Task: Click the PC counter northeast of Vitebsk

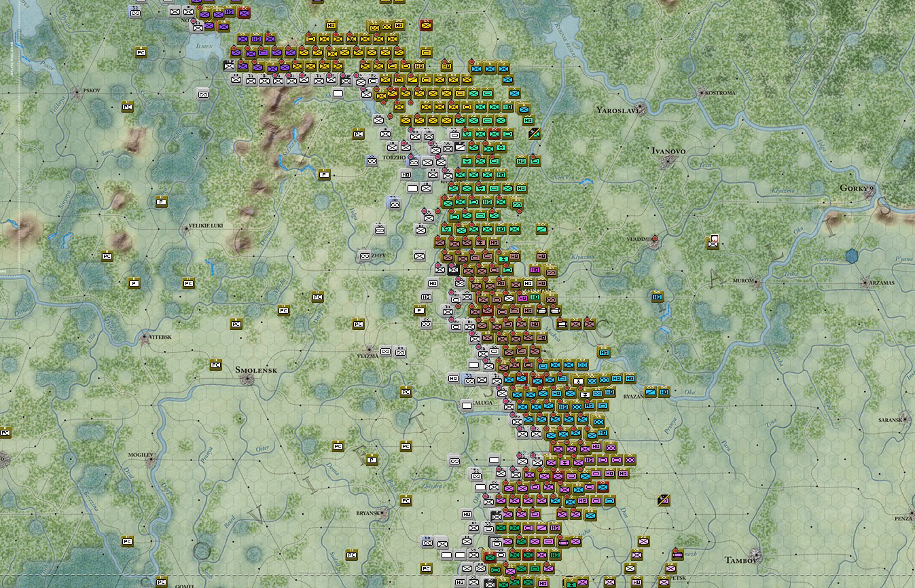Action: 236,324
